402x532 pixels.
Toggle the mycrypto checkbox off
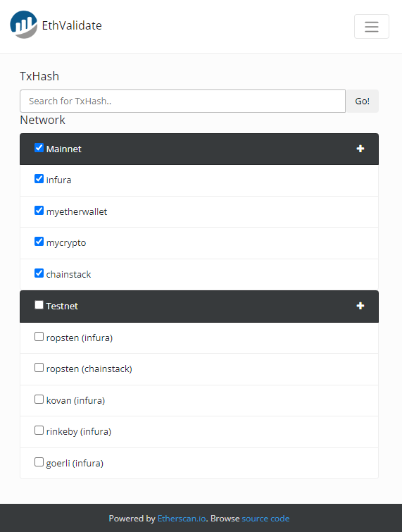coord(39,242)
